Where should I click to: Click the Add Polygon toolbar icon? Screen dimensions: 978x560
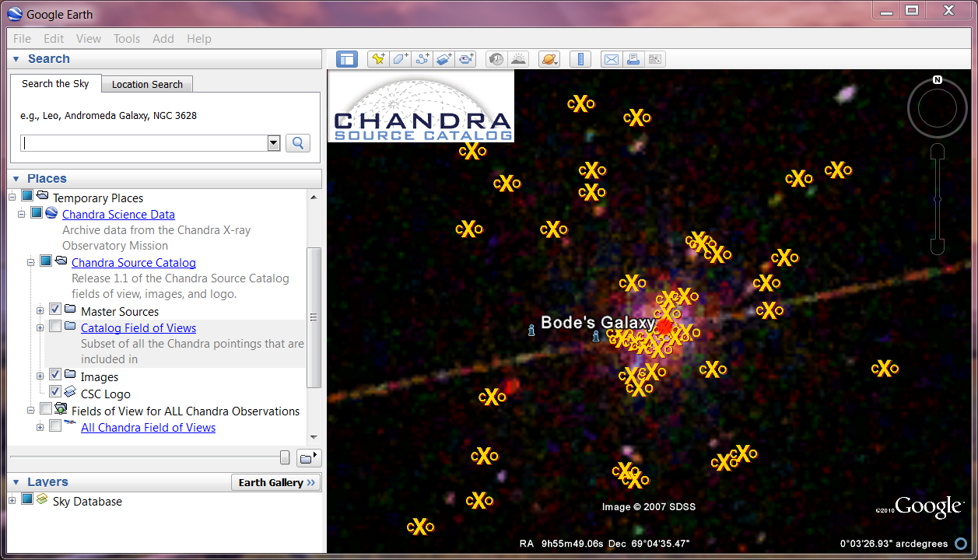tap(400, 59)
